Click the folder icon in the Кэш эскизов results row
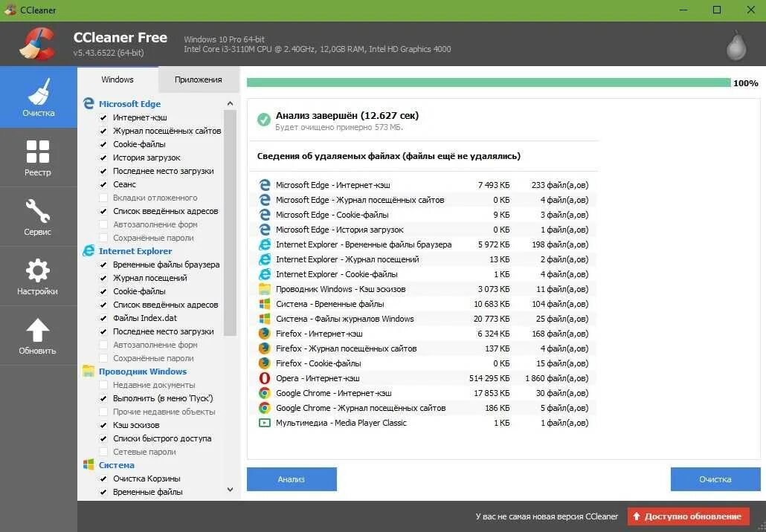The height and width of the screenshot is (532, 766). coord(264,289)
